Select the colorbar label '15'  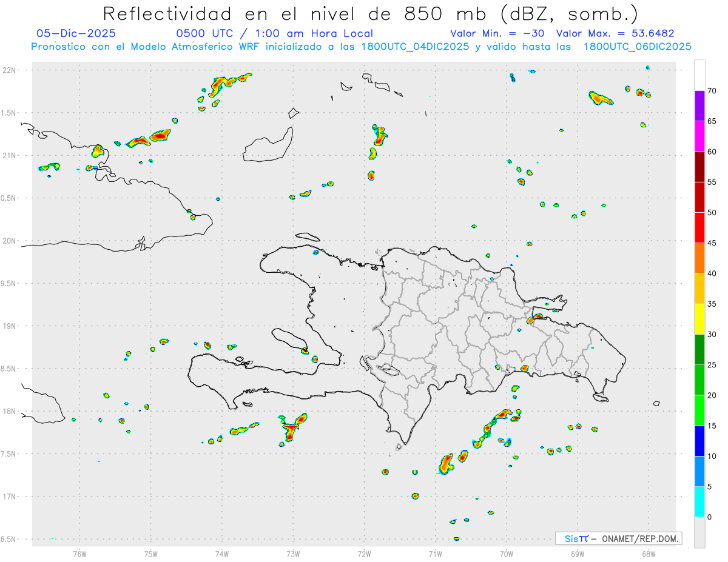point(712,426)
